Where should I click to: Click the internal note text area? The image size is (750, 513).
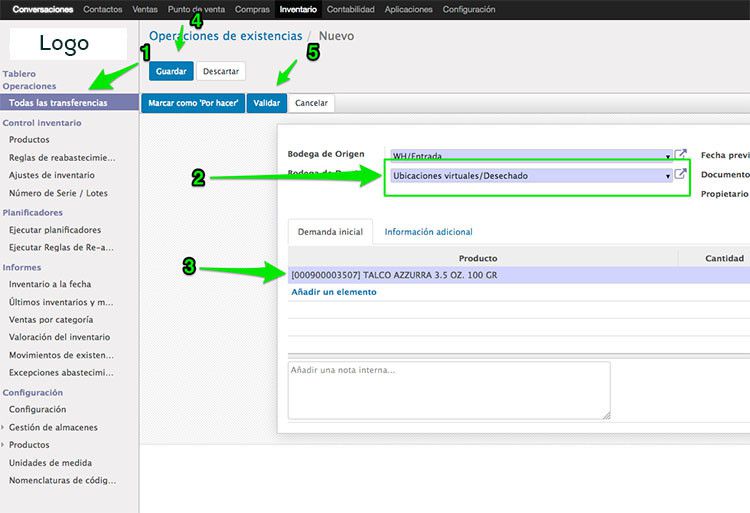pyautogui.click(x=449, y=391)
